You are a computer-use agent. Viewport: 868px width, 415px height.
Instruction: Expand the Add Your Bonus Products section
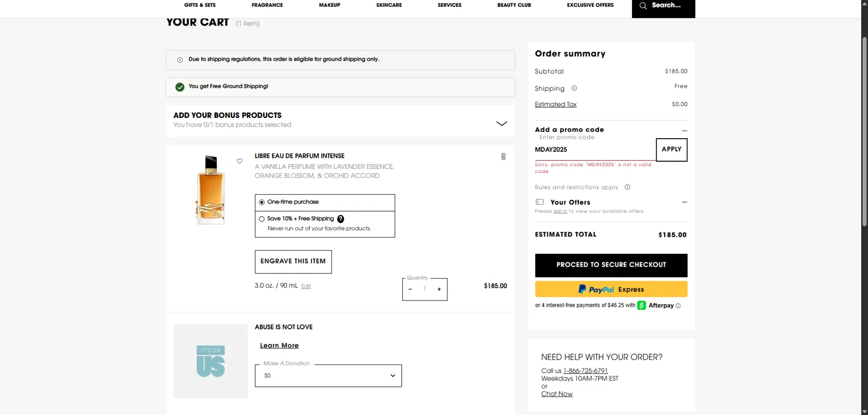tap(501, 123)
